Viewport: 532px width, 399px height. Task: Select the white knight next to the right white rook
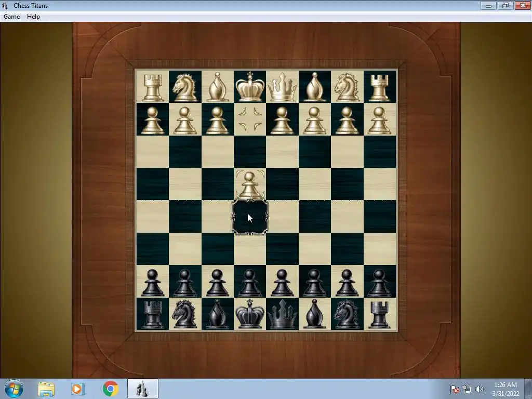coord(347,87)
